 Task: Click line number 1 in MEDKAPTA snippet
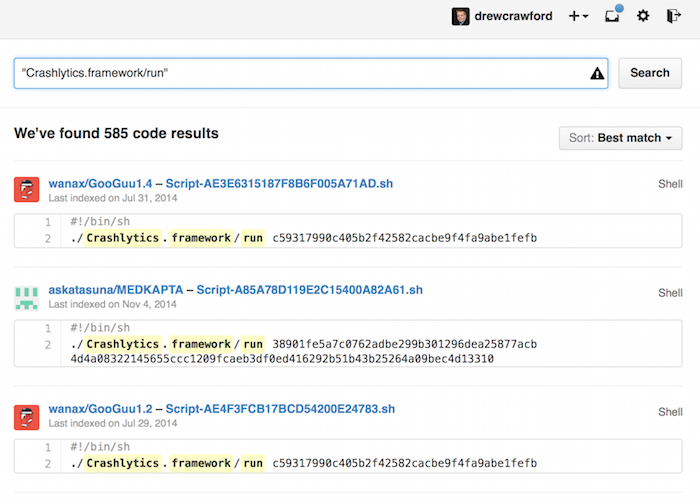click(x=48, y=329)
